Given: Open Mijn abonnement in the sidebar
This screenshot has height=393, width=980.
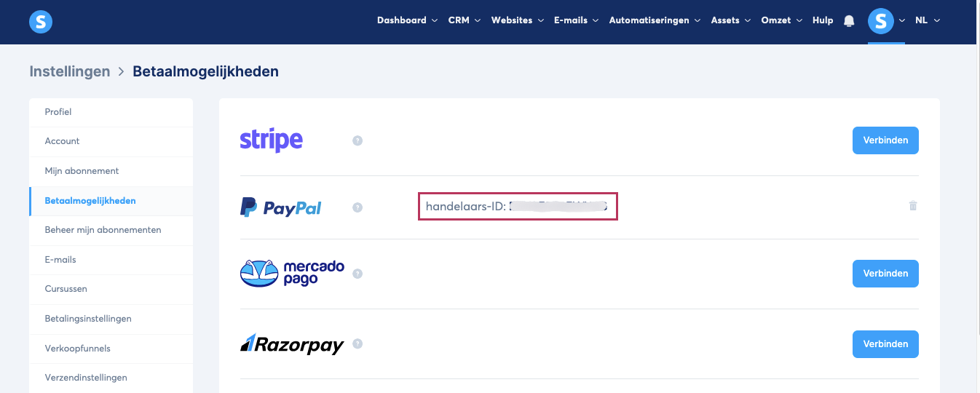Looking at the screenshot, I should click(111, 171).
